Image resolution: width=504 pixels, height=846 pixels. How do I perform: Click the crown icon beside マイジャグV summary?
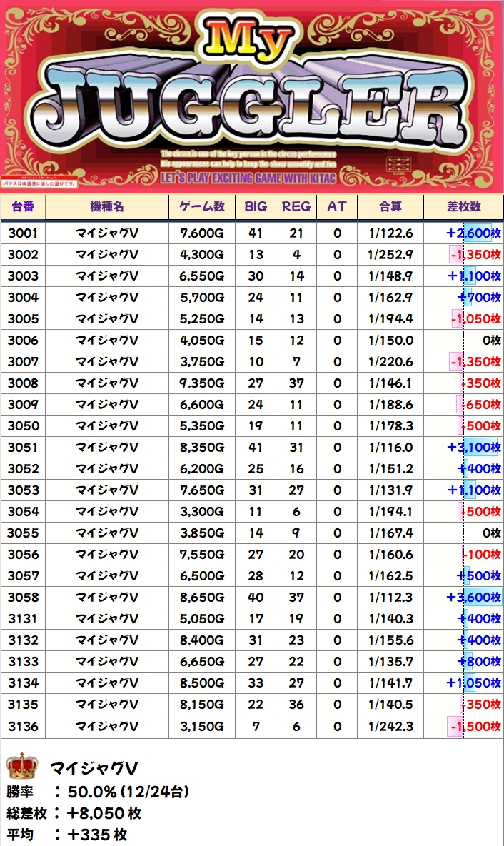click(22, 766)
